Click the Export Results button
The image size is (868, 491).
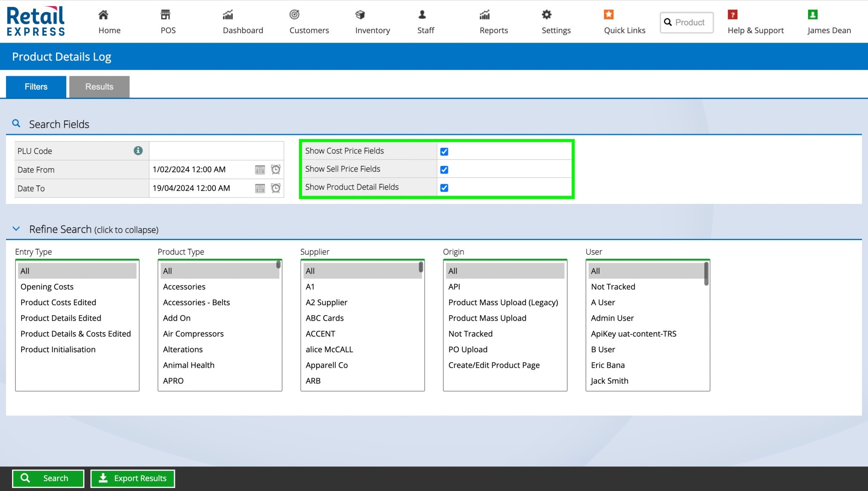coord(133,478)
